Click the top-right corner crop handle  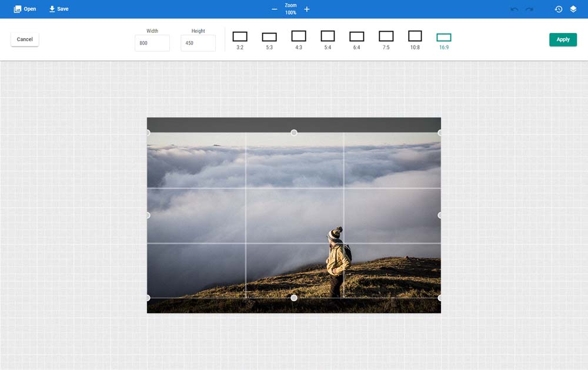tap(440, 133)
